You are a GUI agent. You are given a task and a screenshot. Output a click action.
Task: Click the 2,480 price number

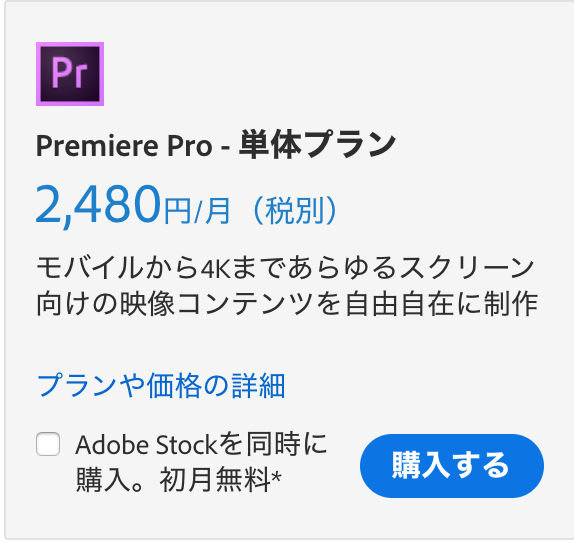(98, 205)
